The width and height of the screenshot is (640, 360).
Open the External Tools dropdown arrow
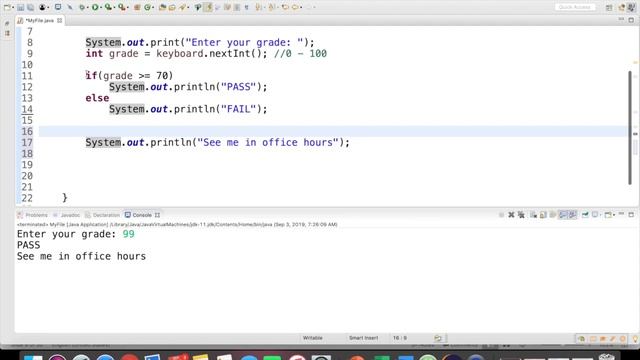128,7
